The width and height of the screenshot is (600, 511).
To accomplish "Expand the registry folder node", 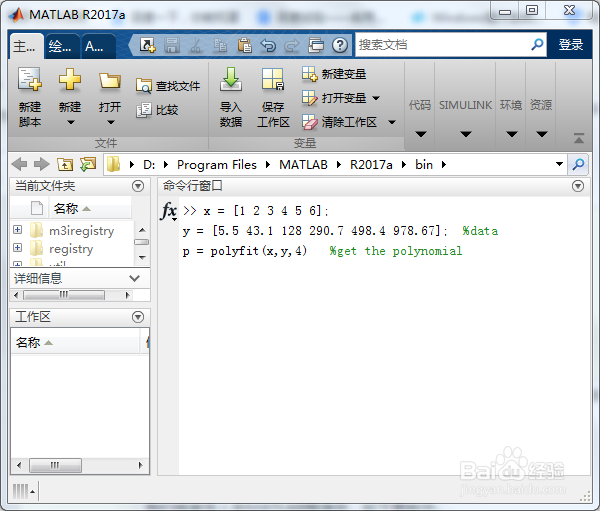I will pyautogui.click(x=17, y=248).
